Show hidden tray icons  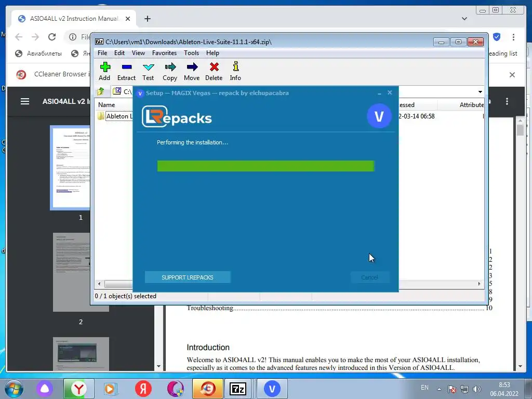[439, 389]
